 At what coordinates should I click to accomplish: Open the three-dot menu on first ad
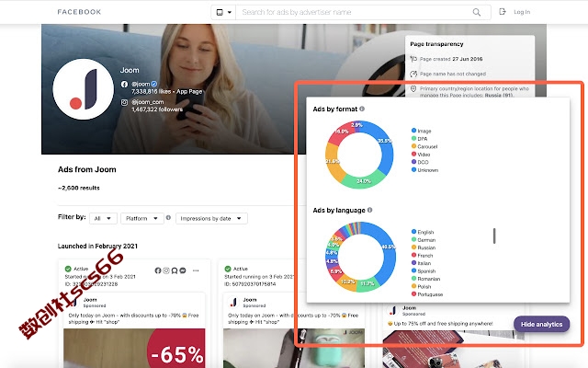(x=196, y=270)
